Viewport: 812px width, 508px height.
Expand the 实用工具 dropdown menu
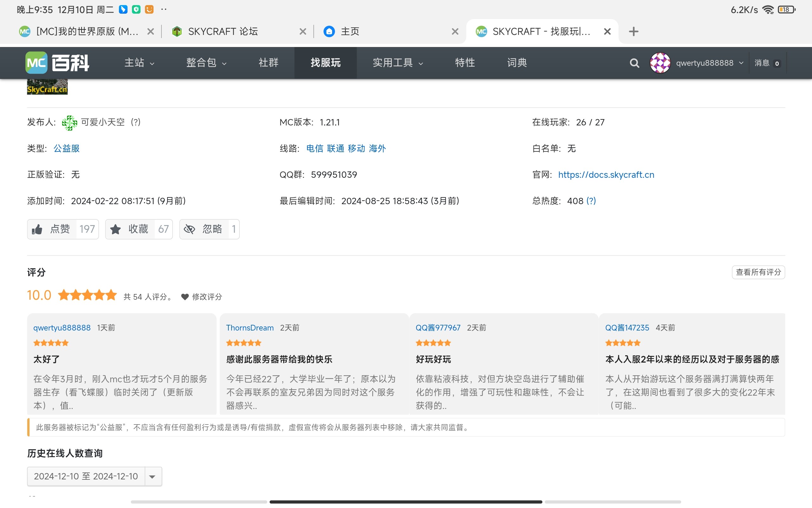point(398,63)
